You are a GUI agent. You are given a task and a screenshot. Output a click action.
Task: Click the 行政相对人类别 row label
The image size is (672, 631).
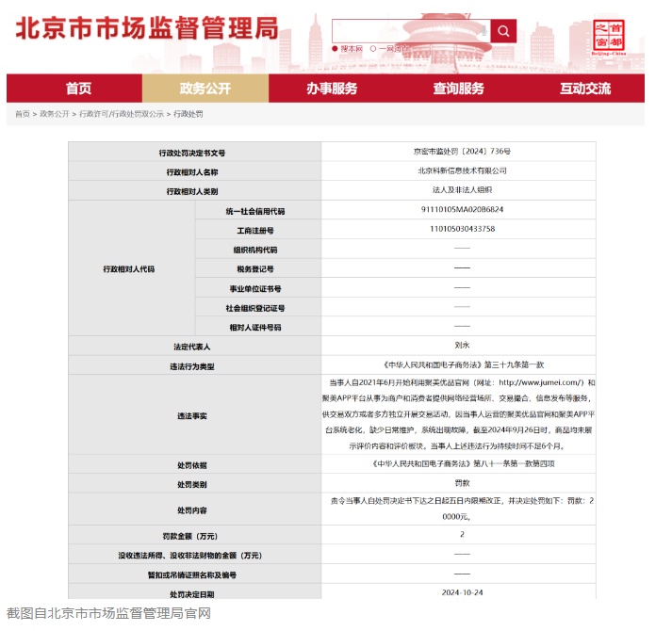pyautogui.click(x=192, y=191)
